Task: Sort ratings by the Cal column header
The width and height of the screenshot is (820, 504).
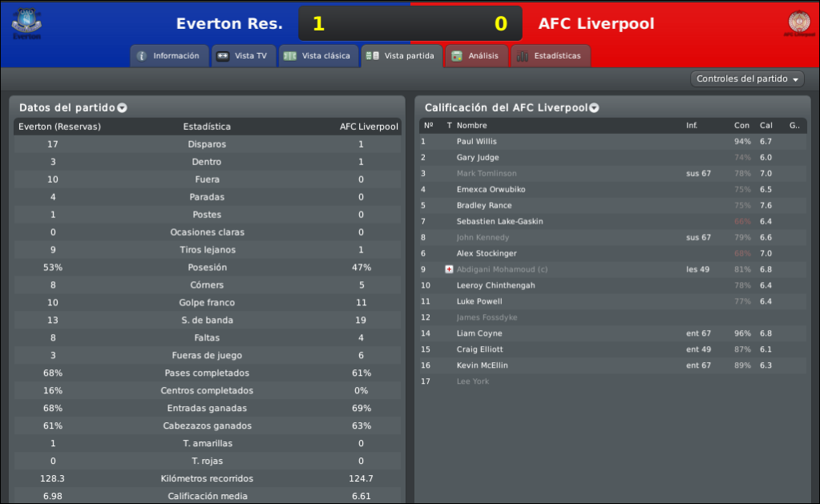Action: click(x=766, y=126)
